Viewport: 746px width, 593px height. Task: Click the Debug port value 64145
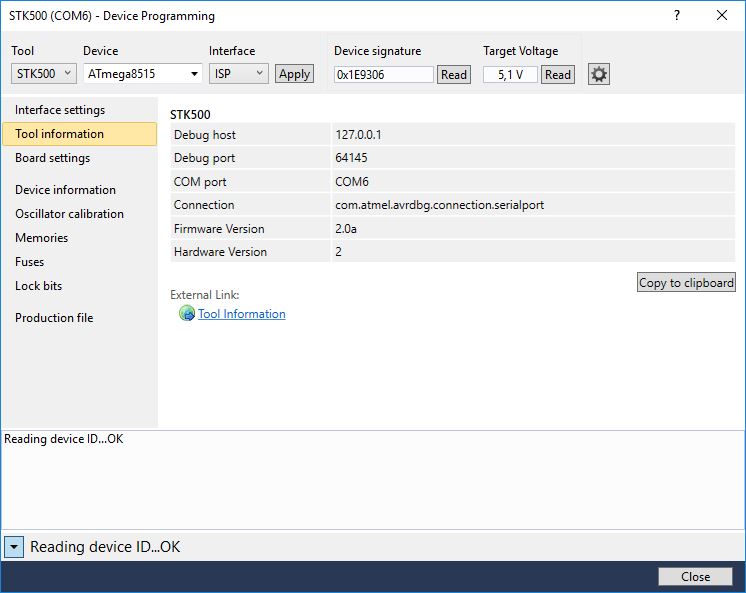pyautogui.click(x=533, y=158)
